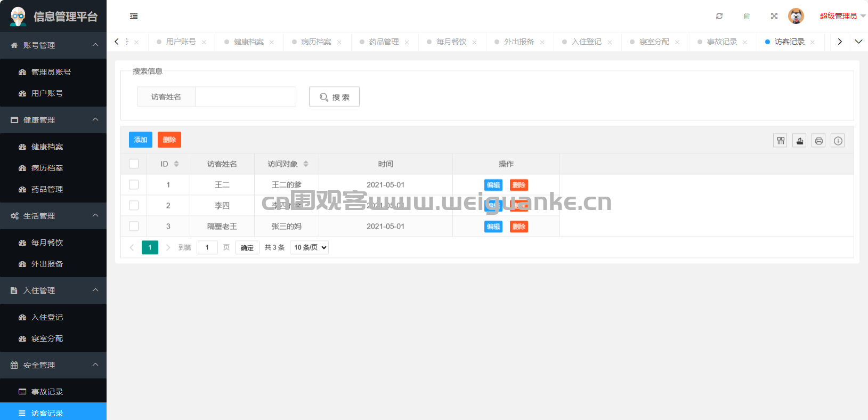868x420 pixels.
Task: Click the info tips icon
Action: [838, 141]
